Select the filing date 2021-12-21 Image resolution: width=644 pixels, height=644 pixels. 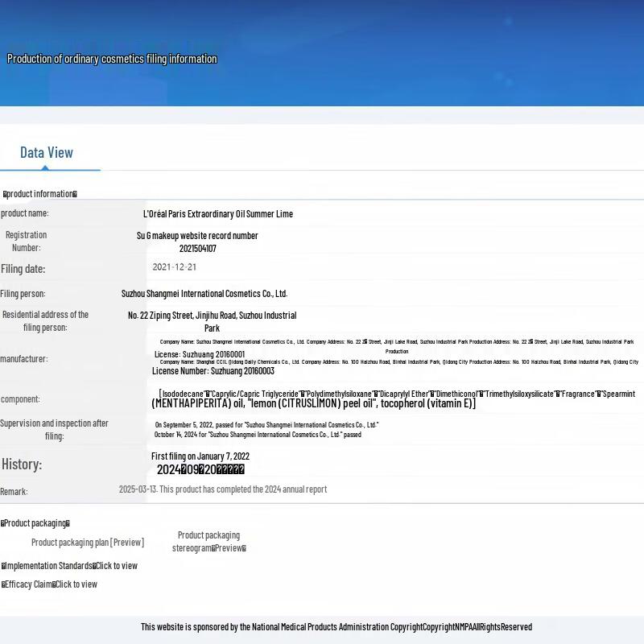coord(174,267)
